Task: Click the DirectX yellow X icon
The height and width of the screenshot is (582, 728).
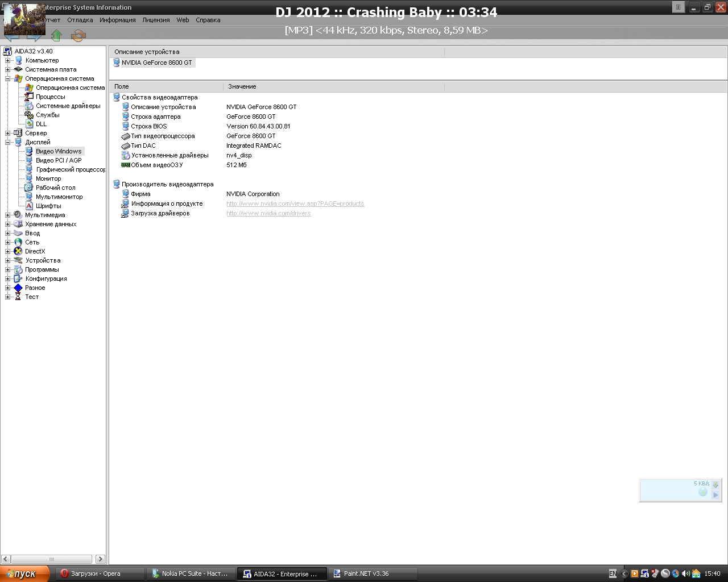Action: point(18,251)
